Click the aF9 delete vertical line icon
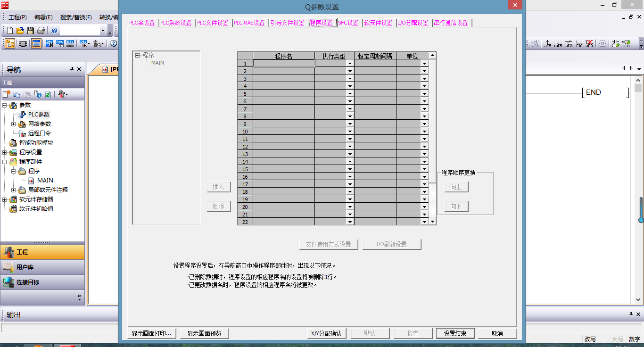This screenshot has height=347, width=644. pos(589,44)
